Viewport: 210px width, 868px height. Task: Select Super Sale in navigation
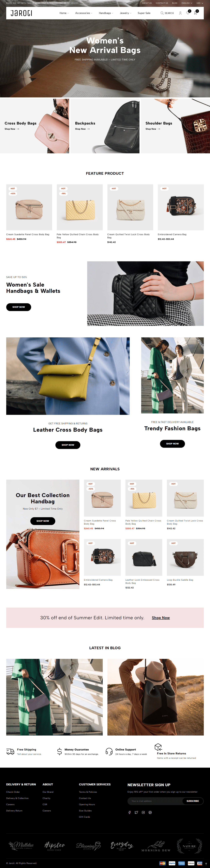pos(144,13)
